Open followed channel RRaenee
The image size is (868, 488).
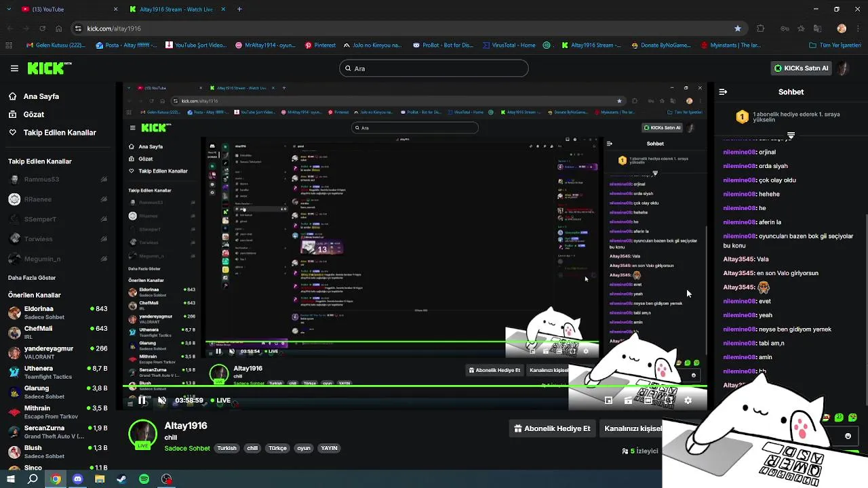58,199
